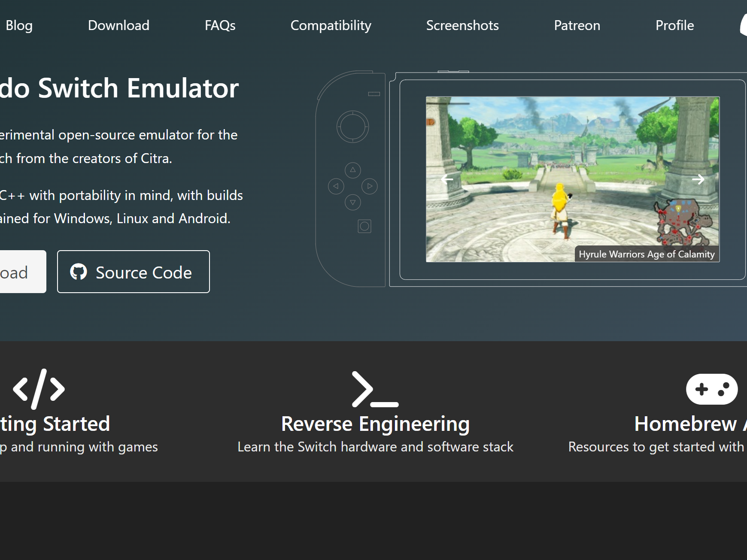
Task: Open the Reverse Engineering heading link
Action: [x=375, y=424]
